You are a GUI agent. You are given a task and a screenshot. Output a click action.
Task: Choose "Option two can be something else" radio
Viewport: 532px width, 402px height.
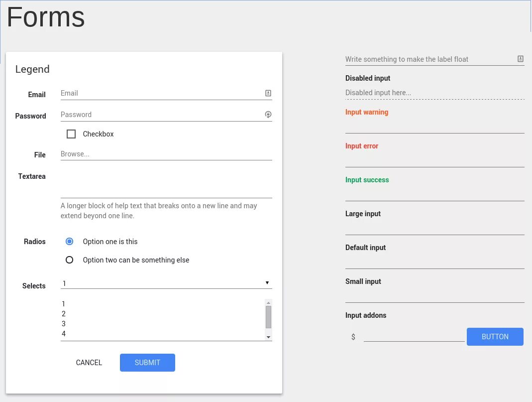(x=70, y=260)
